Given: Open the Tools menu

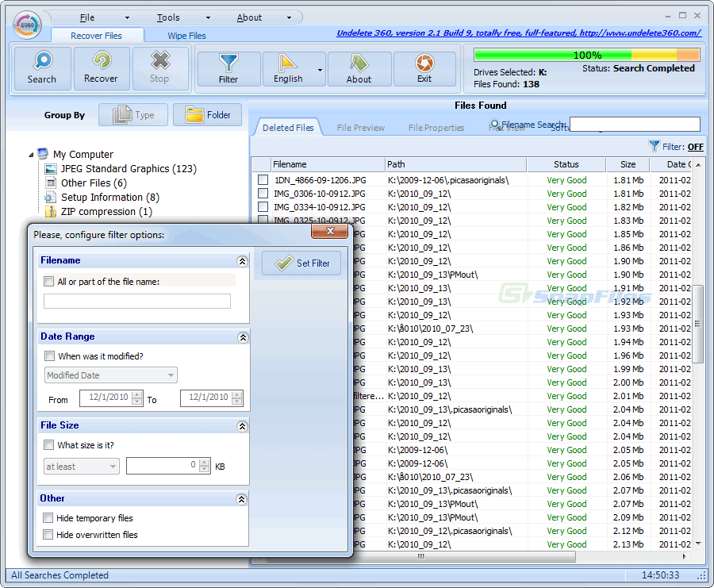Looking at the screenshot, I should 168,17.
